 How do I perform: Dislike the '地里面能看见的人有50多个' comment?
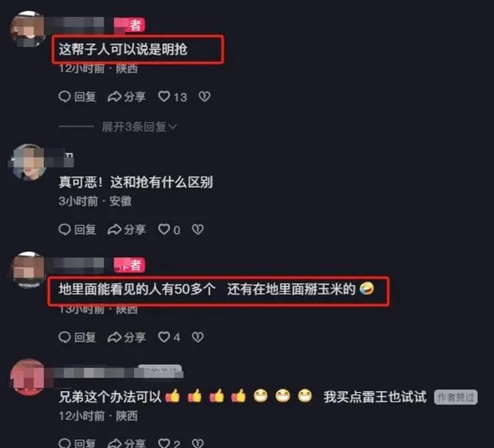pos(198,337)
